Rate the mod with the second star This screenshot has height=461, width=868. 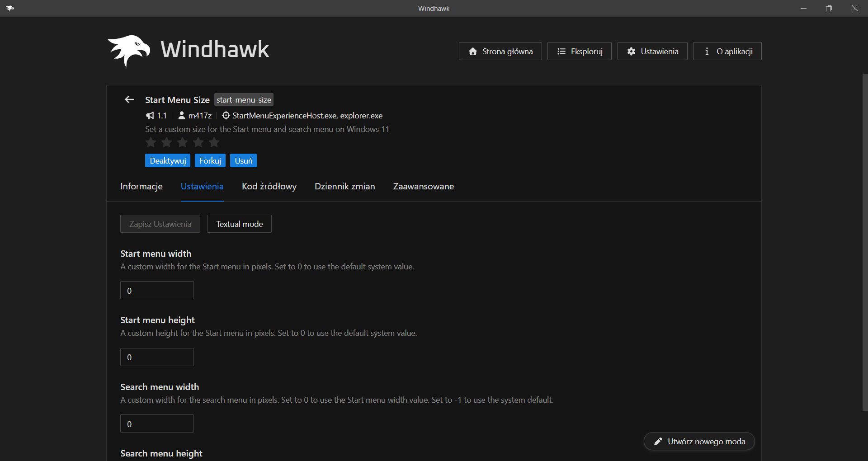coord(167,143)
